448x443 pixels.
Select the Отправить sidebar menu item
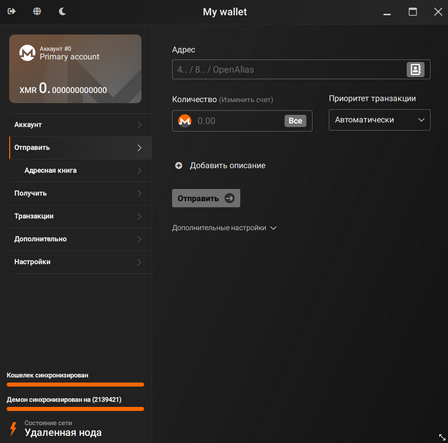80,148
